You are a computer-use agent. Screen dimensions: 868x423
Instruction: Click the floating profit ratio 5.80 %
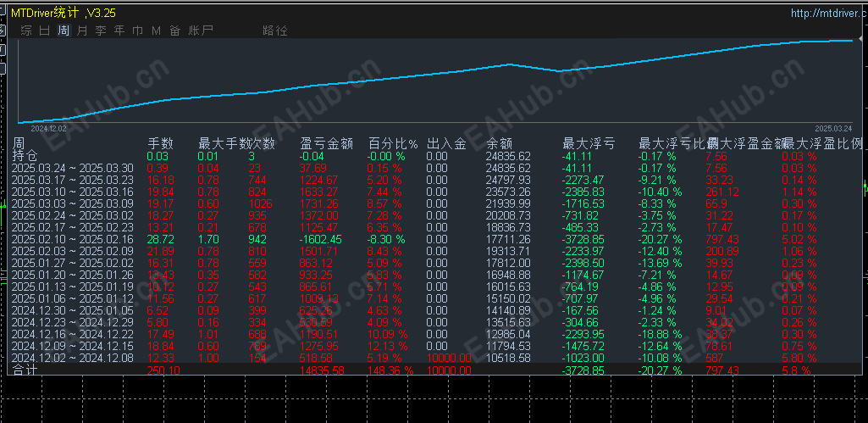click(x=799, y=358)
